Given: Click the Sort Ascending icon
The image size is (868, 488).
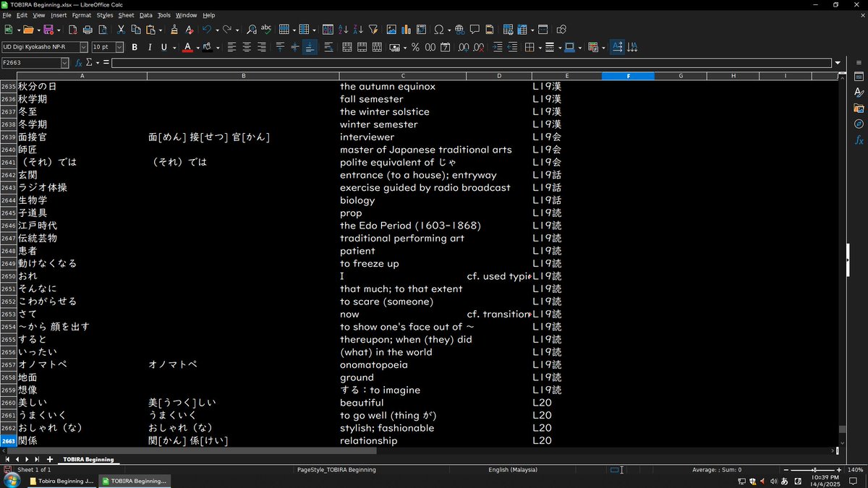Looking at the screenshot, I should pyautogui.click(x=343, y=30).
